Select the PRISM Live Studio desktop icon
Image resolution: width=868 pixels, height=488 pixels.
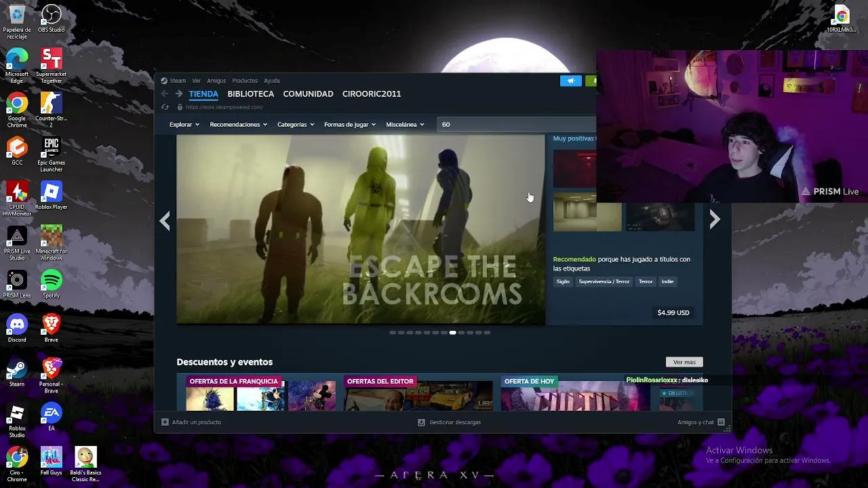(17, 243)
